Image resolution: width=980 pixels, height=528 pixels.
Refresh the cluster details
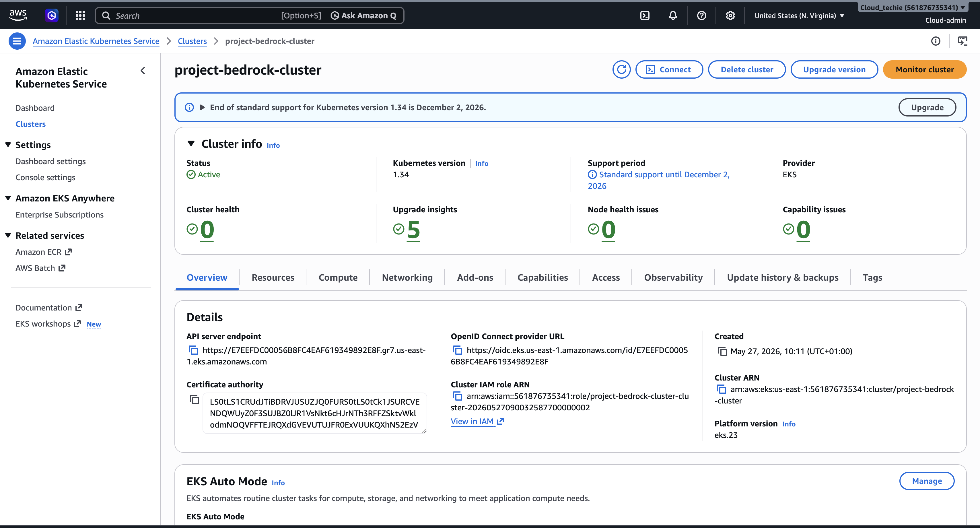[x=622, y=70]
